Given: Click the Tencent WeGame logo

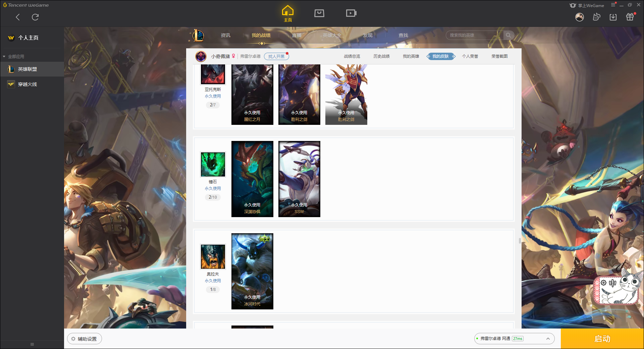Looking at the screenshot, I should pyautogui.click(x=26, y=5).
